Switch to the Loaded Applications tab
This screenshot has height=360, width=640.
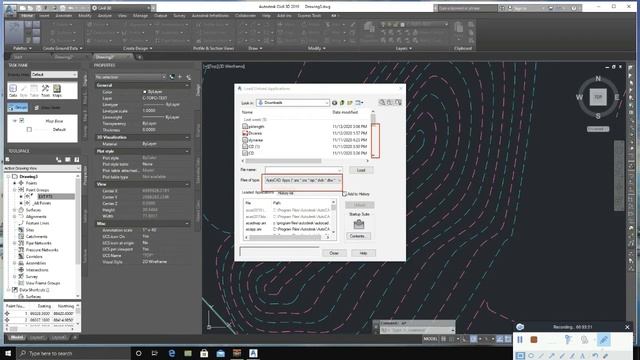coord(258,192)
